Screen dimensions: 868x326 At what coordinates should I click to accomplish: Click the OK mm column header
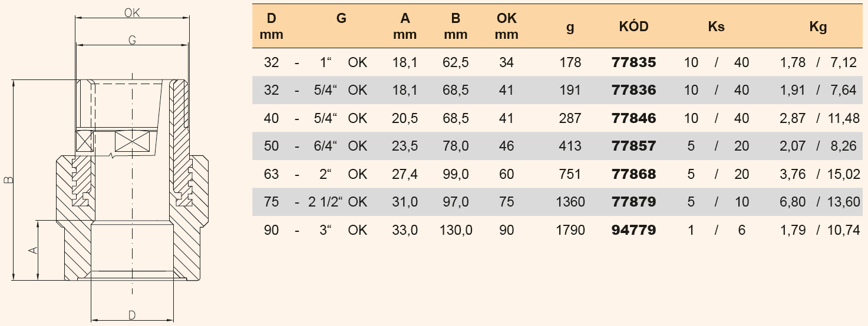pyautogui.click(x=506, y=26)
